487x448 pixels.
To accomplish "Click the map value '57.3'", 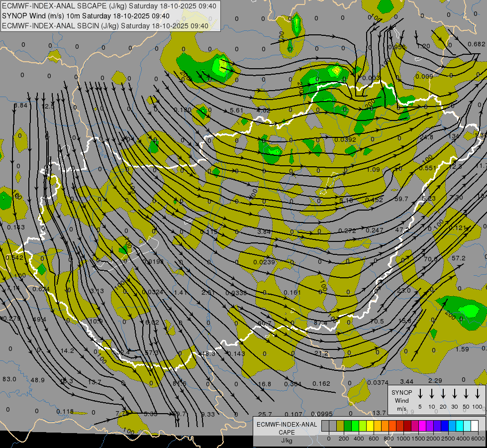I will coord(152,353).
